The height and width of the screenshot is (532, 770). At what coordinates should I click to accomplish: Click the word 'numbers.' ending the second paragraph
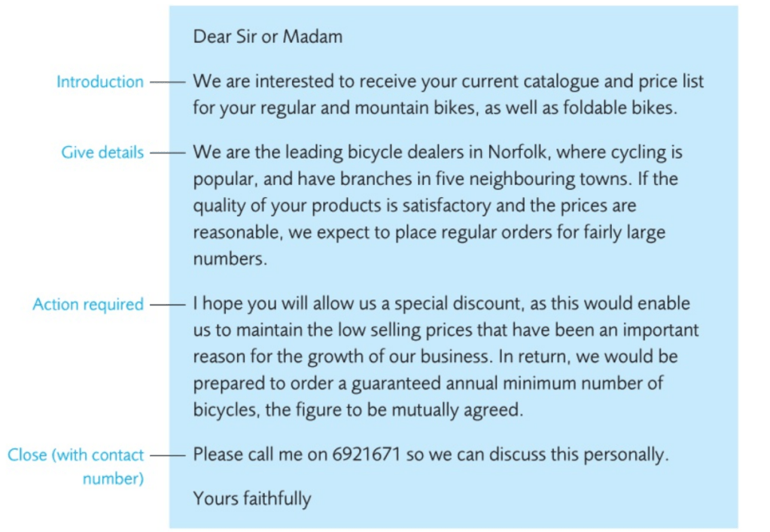pyautogui.click(x=230, y=260)
